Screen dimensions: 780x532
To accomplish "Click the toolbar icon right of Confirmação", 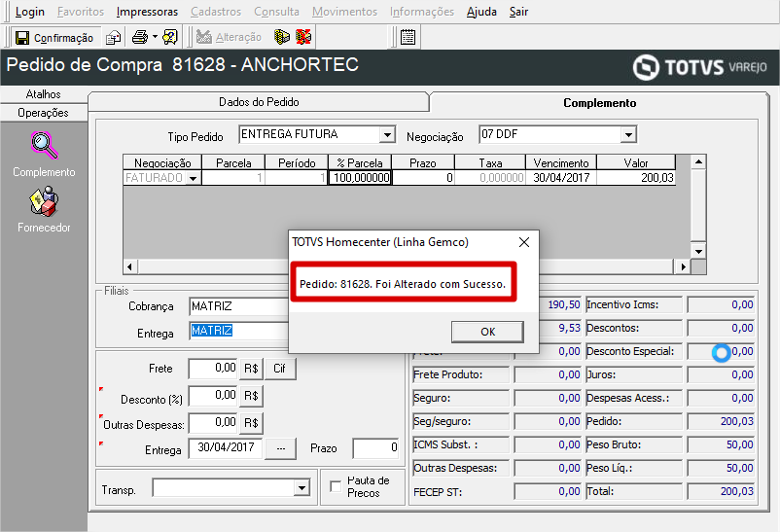I will tap(114, 37).
